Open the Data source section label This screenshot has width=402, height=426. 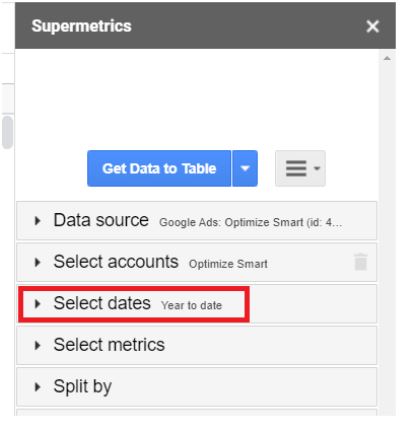[101, 220]
